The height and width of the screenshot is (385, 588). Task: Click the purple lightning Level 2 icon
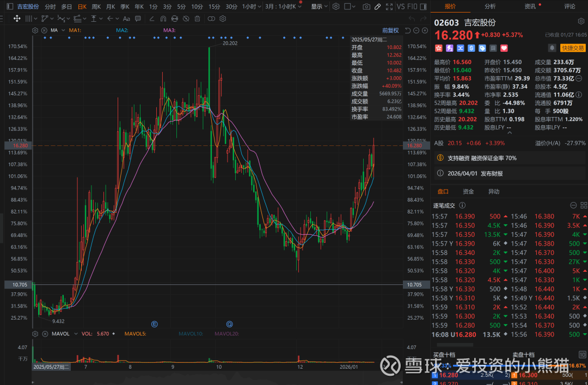tap(449, 48)
